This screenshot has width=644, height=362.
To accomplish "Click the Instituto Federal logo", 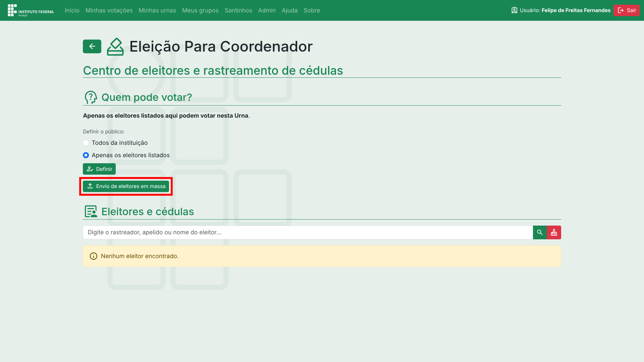I will click(31, 10).
